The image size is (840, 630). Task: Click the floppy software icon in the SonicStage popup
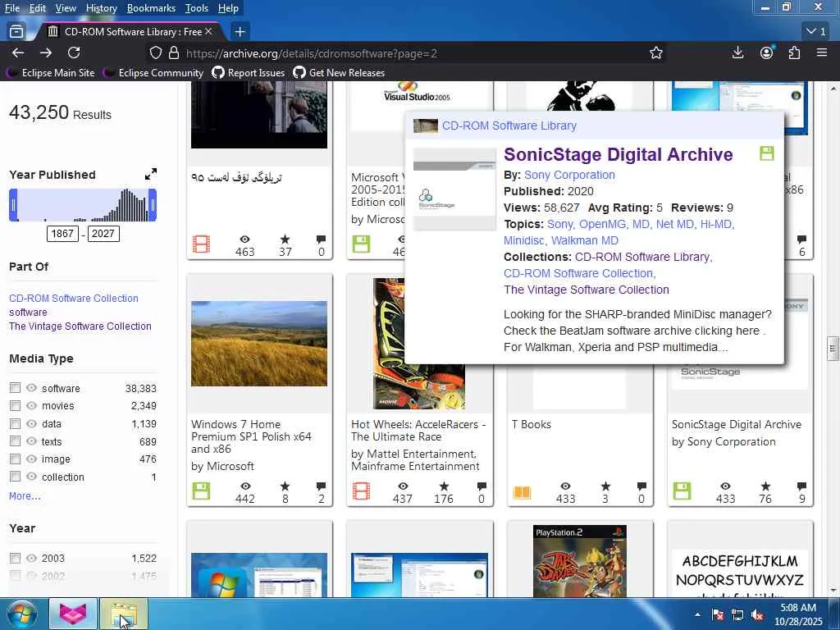[767, 153]
